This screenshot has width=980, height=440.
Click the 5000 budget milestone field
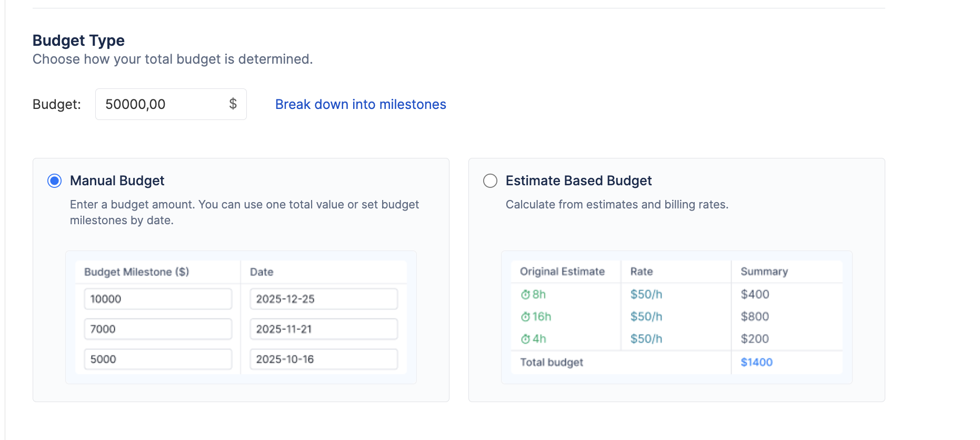click(x=158, y=359)
